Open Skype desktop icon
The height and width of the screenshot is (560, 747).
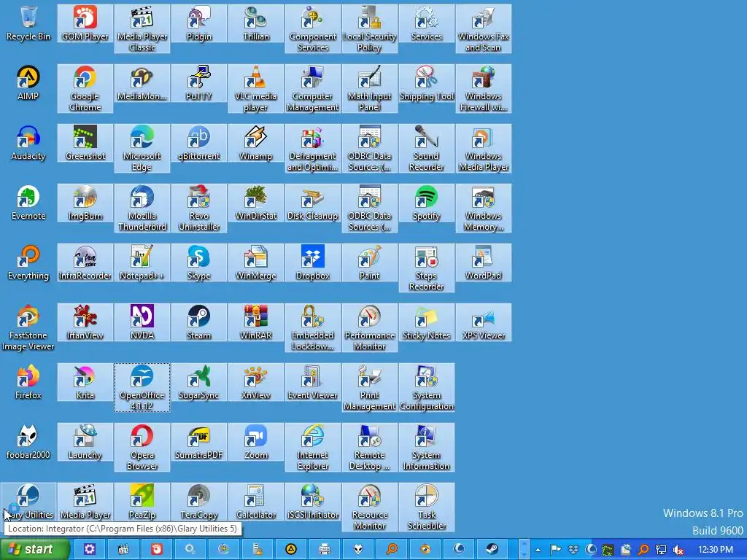pyautogui.click(x=199, y=262)
